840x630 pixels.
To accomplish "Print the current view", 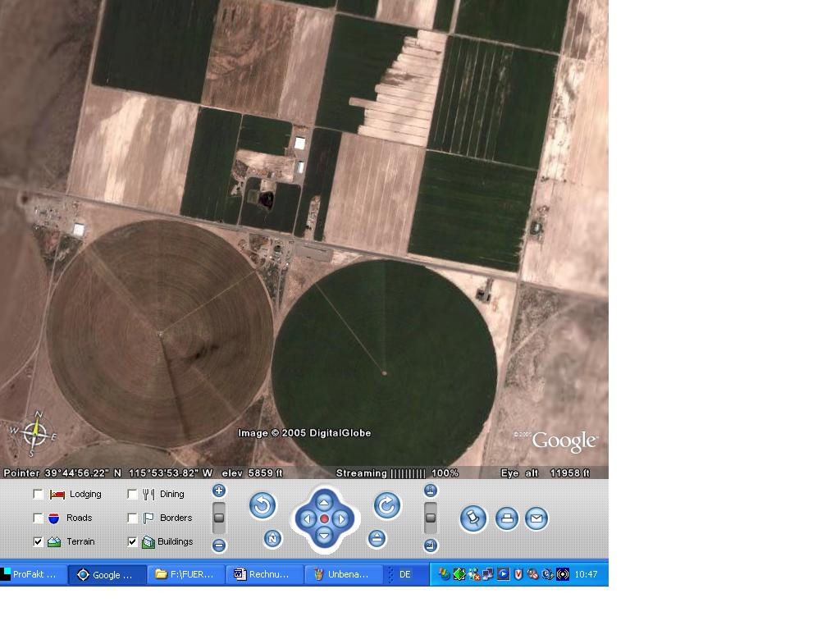I will point(507,518).
